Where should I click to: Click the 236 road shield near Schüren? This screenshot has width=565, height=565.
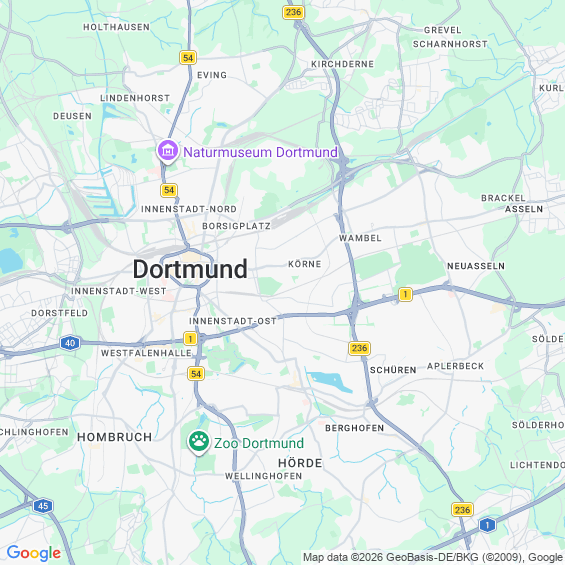[359, 348]
